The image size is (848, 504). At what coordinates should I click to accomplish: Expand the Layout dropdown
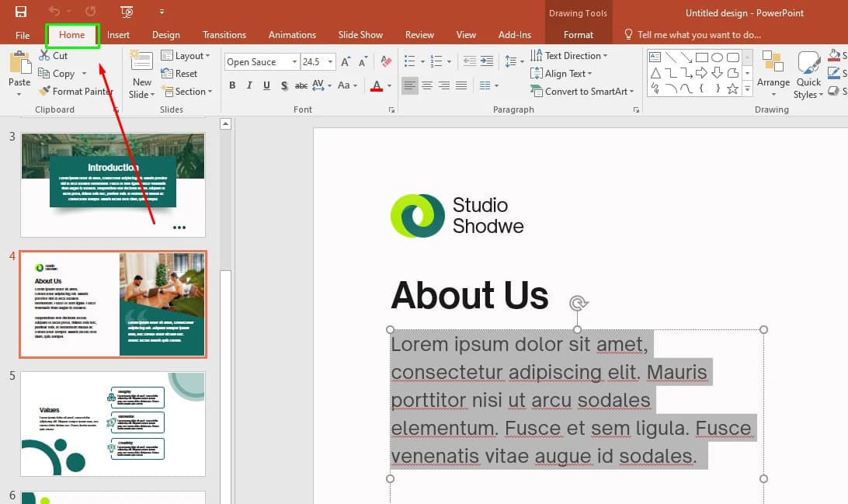[x=185, y=56]
